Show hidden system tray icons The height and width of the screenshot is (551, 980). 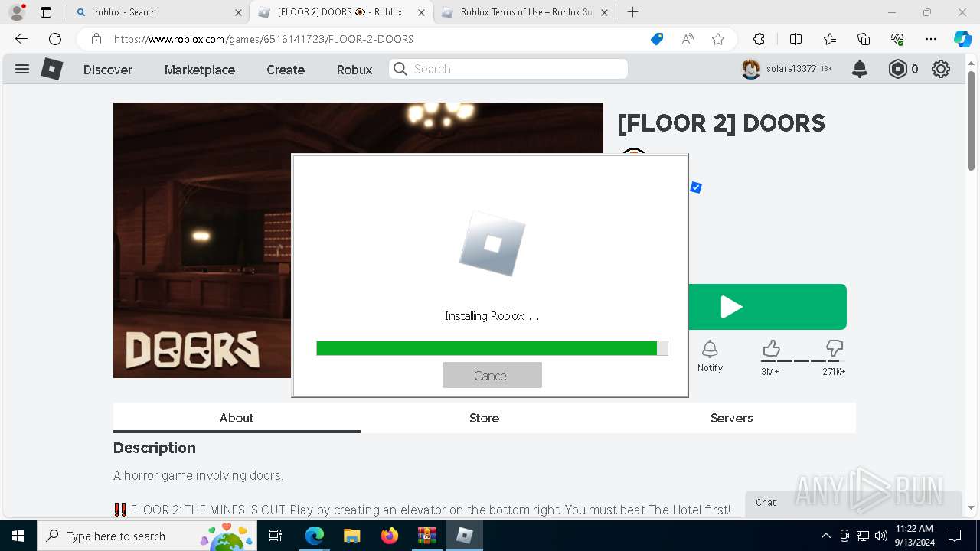click(x=825, y=536)
